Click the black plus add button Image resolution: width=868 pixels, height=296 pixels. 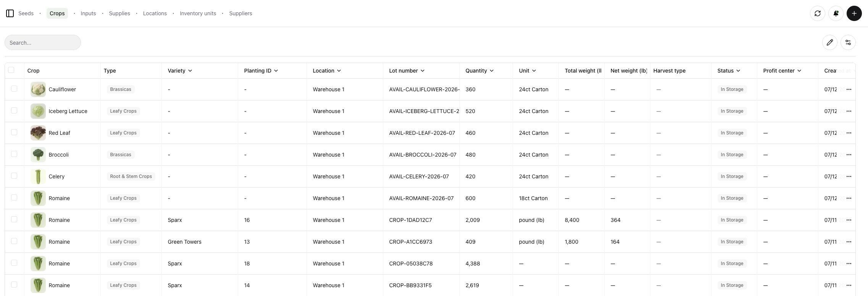(854, 13)
